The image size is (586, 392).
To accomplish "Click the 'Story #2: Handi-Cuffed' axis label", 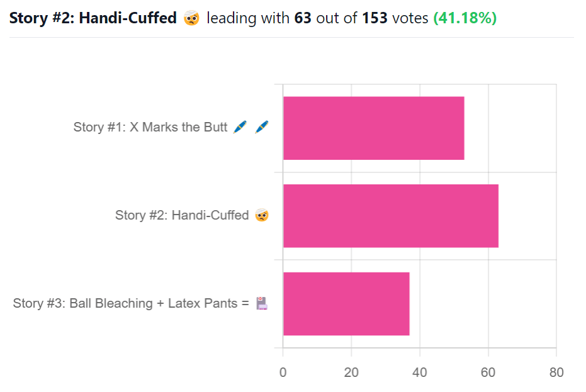I will click(182, 215).
